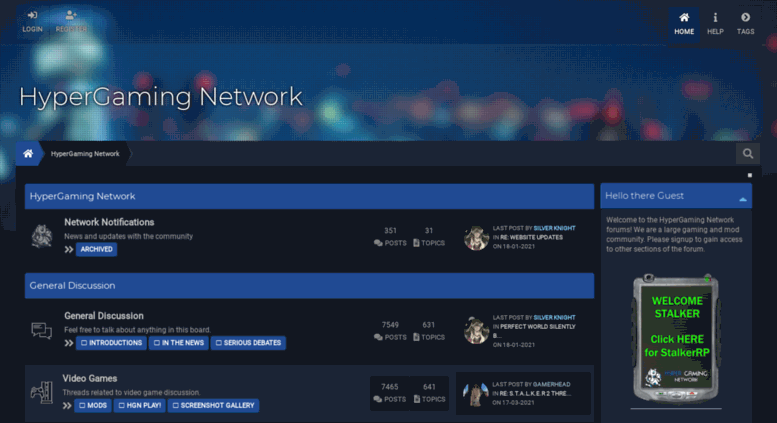Click the General Discussion topics icon
The height and width of the screenshot is (423, 777).
[x=416, y=337]
